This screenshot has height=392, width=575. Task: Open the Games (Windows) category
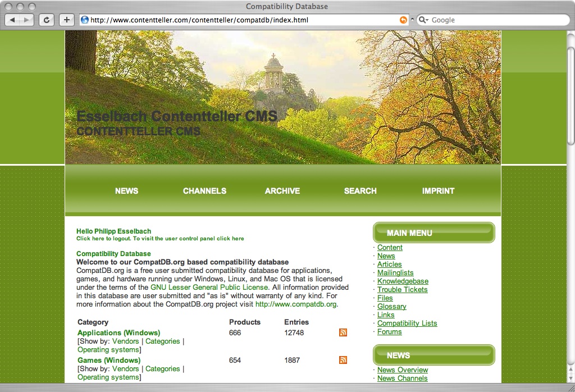tap(109, 361)
